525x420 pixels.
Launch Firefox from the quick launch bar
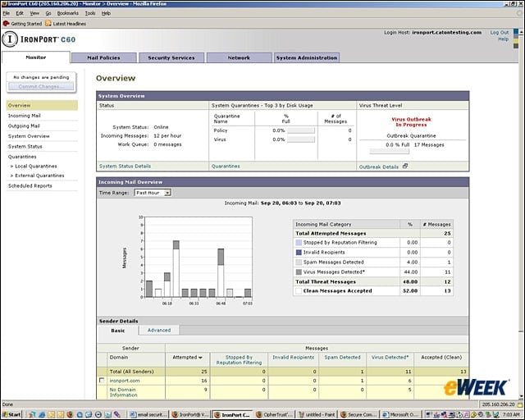70,414
